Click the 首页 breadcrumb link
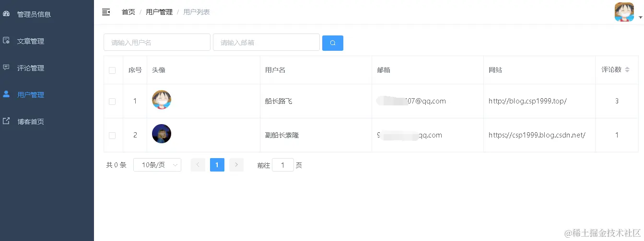644x241 pixels. 129,12
